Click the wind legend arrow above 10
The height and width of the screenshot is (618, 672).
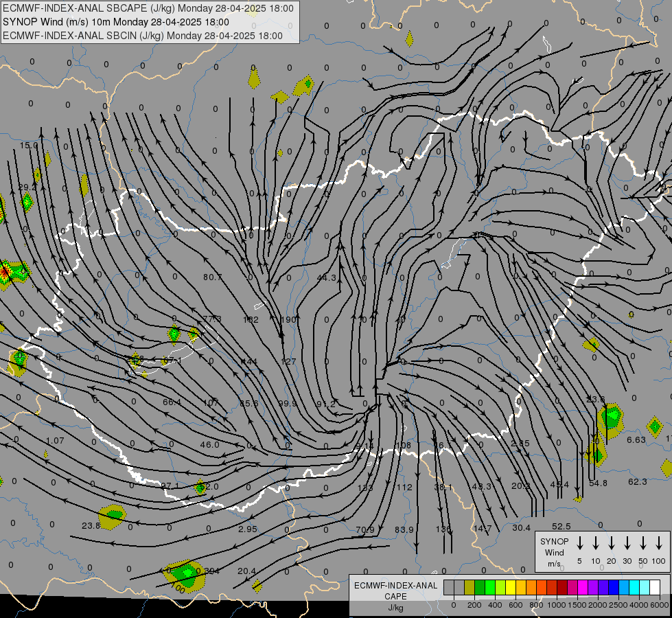595,543
